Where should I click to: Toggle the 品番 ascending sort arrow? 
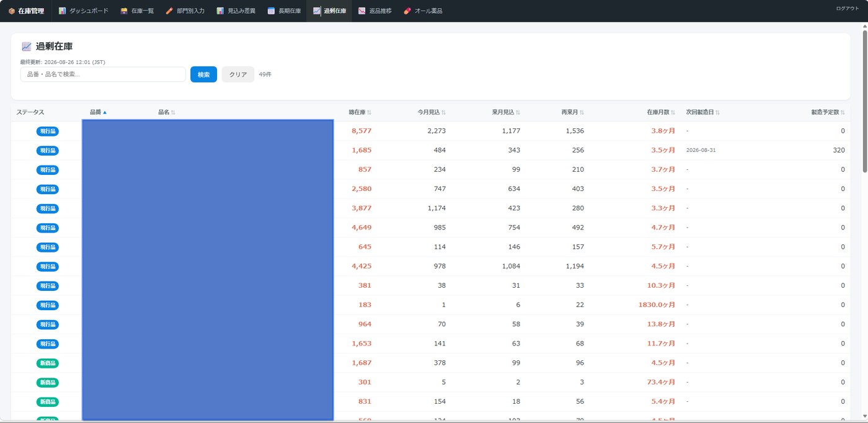[x=105, y=112]
